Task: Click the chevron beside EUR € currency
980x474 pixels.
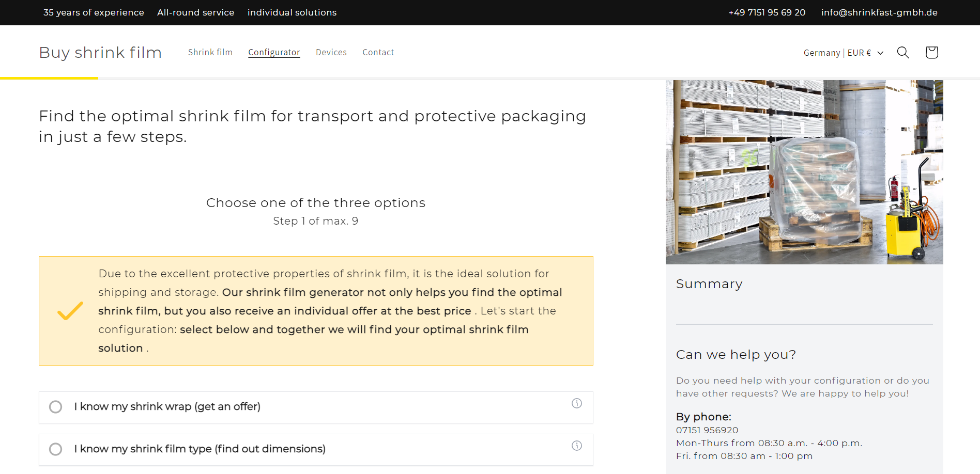Action: pos(881,53)
